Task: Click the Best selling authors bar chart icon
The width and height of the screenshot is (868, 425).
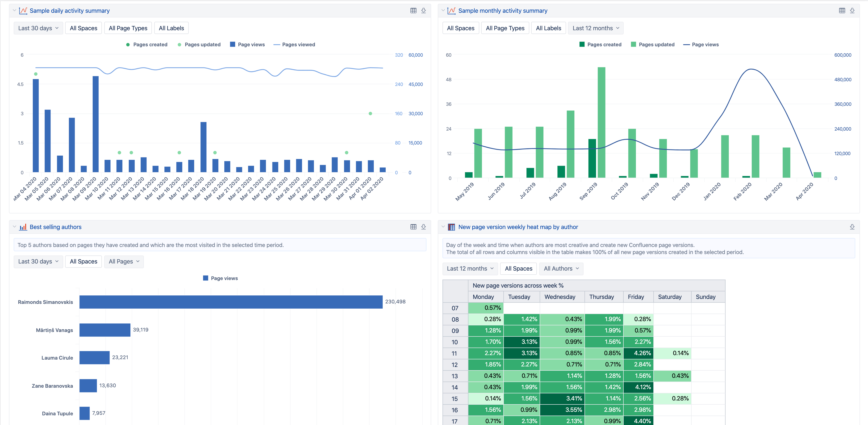Action: [x=23, y=227]
